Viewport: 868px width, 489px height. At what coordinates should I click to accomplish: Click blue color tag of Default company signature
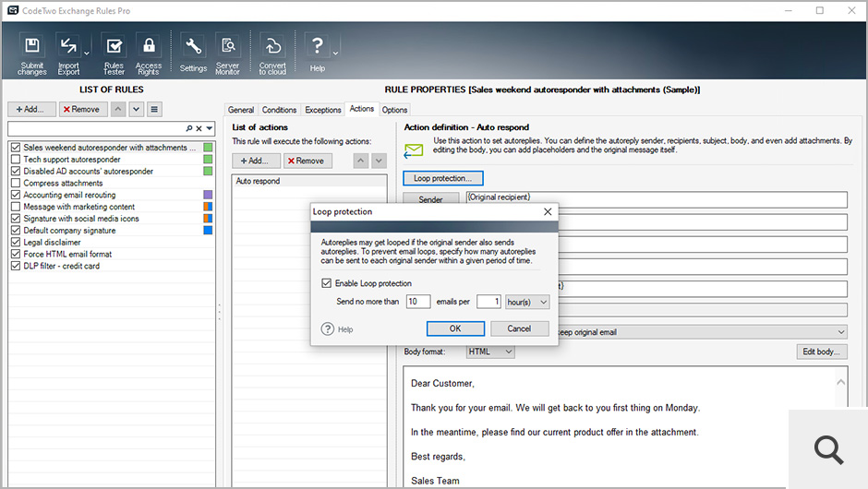208,230
